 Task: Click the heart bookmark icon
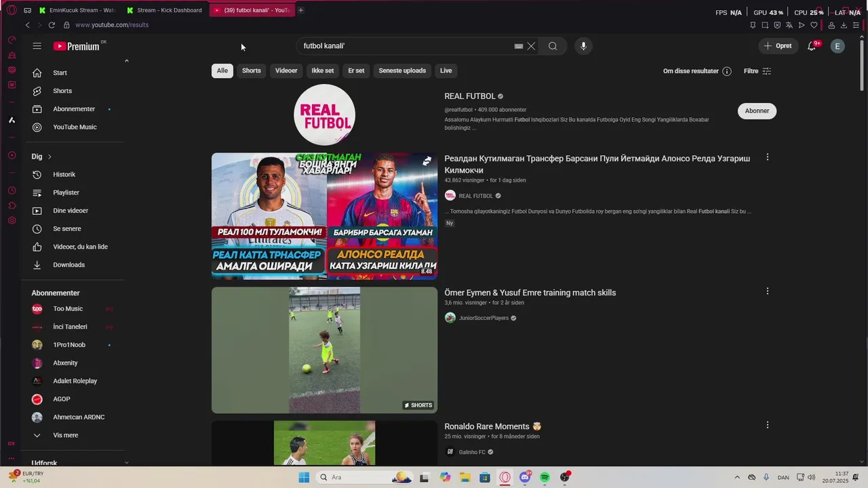814,25
